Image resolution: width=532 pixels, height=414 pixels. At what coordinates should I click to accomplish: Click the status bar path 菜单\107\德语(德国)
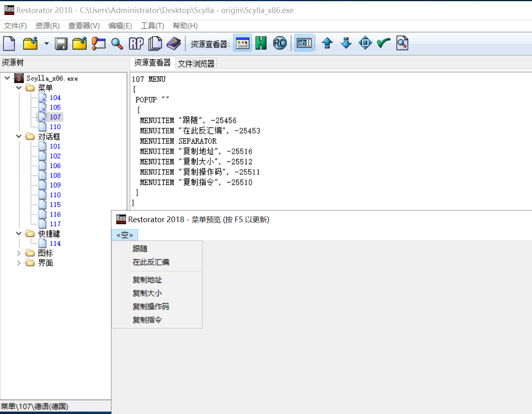(x=34, y=406)
